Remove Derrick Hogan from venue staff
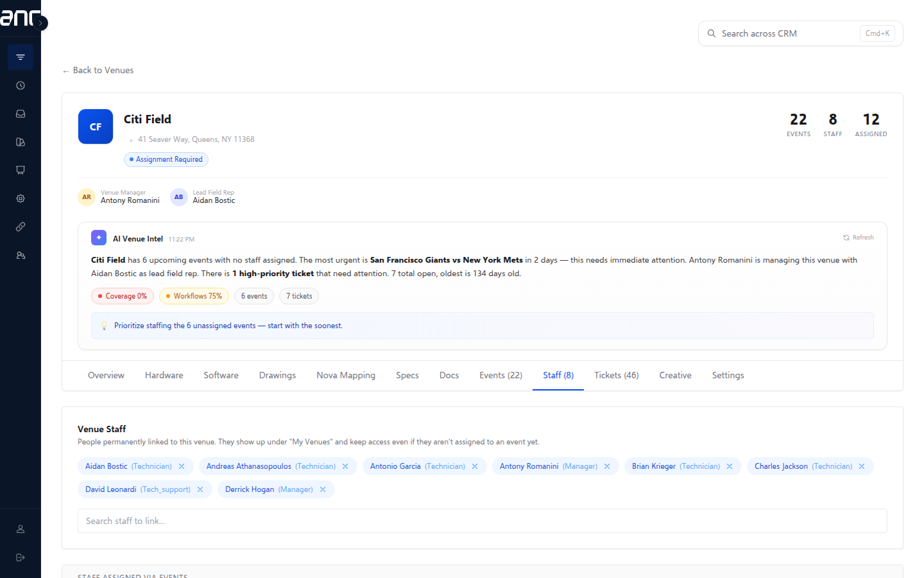This screenshot has height=578, width=924. (x=323, y=489)
